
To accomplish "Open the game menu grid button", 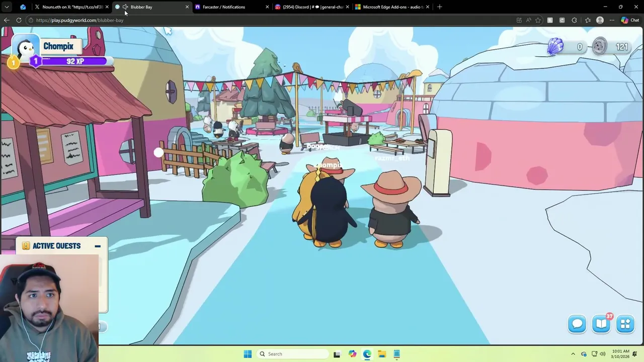I will tap(625, 324).
